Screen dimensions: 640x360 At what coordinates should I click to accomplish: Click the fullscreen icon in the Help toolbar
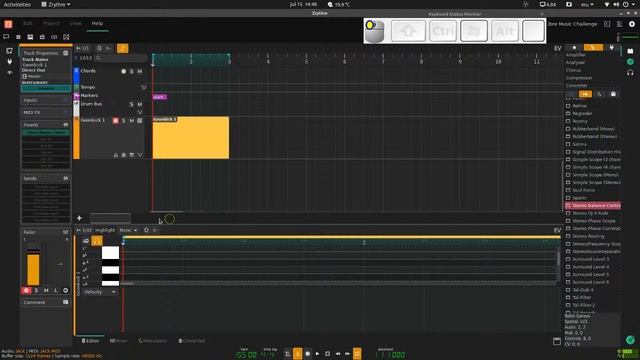(x=66, y=37)
